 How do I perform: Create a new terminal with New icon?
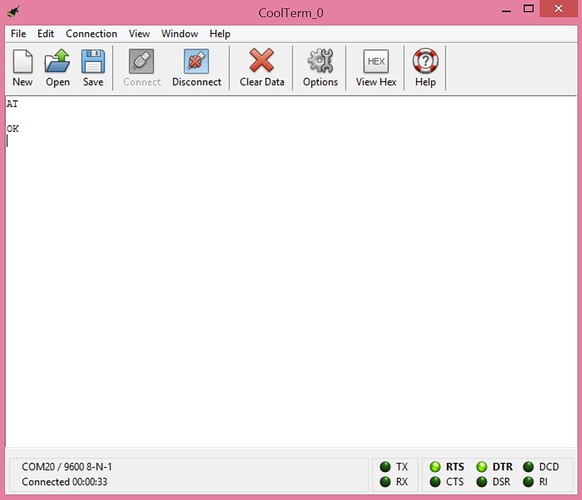tap(22, 68)
